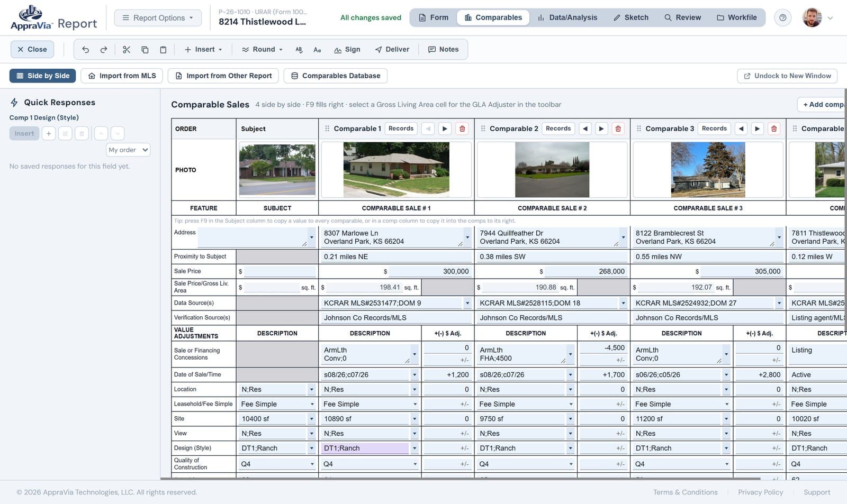
Task: Go to the Workfile tab
Action: (x=737, y=17)
